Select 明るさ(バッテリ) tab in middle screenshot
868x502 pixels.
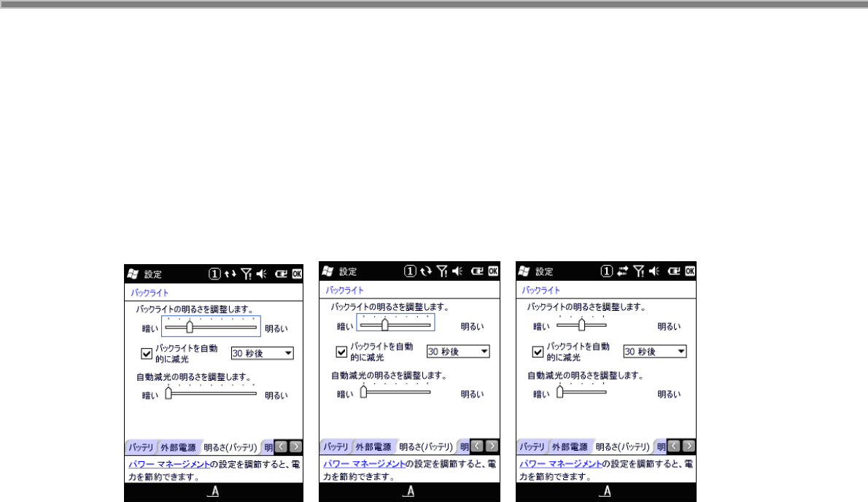click(x=426, y=447)
